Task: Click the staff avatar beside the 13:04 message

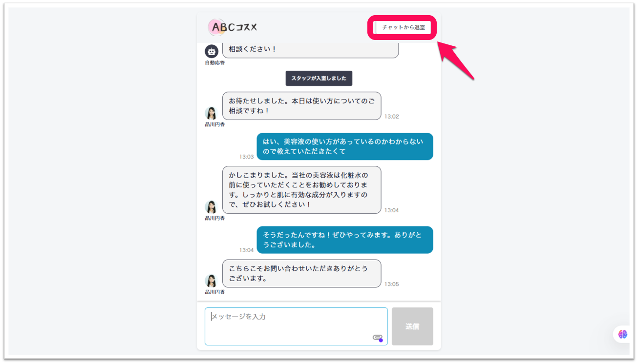Action: click(211, 207)
